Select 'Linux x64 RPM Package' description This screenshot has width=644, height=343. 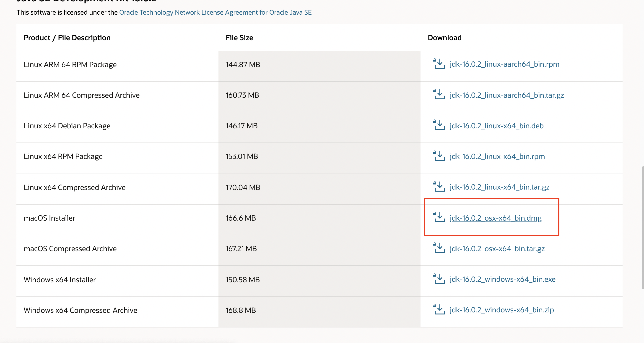pyautogui.click(x=63, y=156)
